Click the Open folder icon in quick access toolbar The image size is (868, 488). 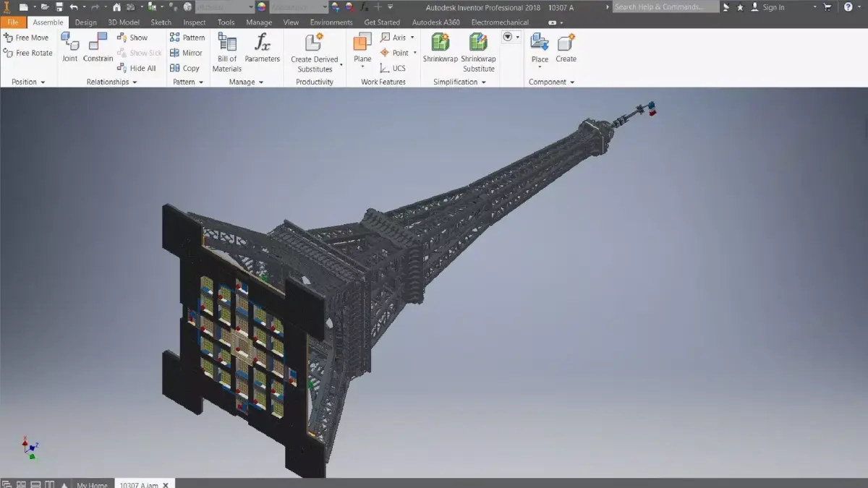pyautogui.click(x=45, y=7)
